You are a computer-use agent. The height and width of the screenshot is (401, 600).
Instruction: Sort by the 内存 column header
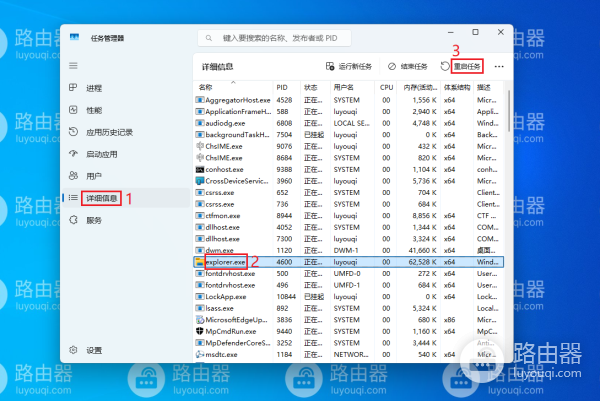(x=419, y=88)
